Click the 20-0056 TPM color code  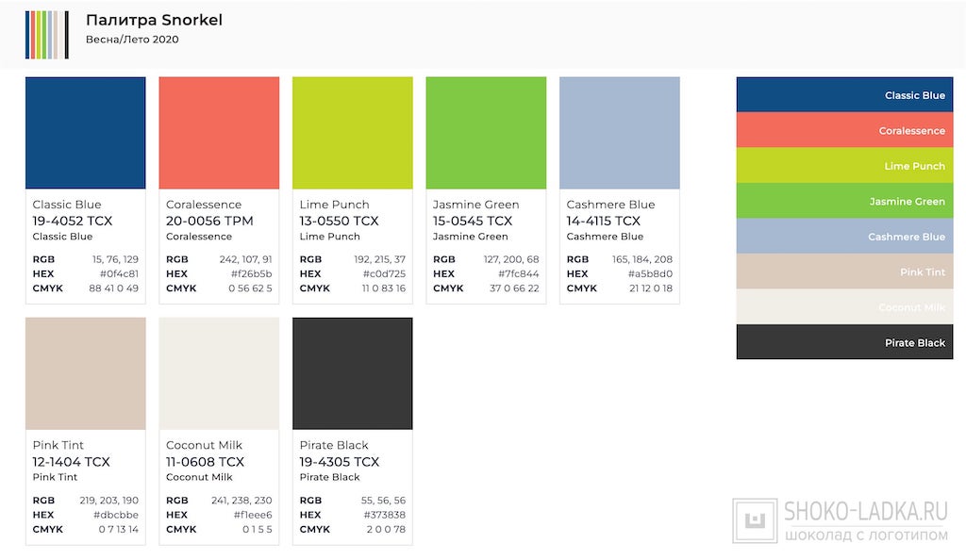(x=209, y=221)
